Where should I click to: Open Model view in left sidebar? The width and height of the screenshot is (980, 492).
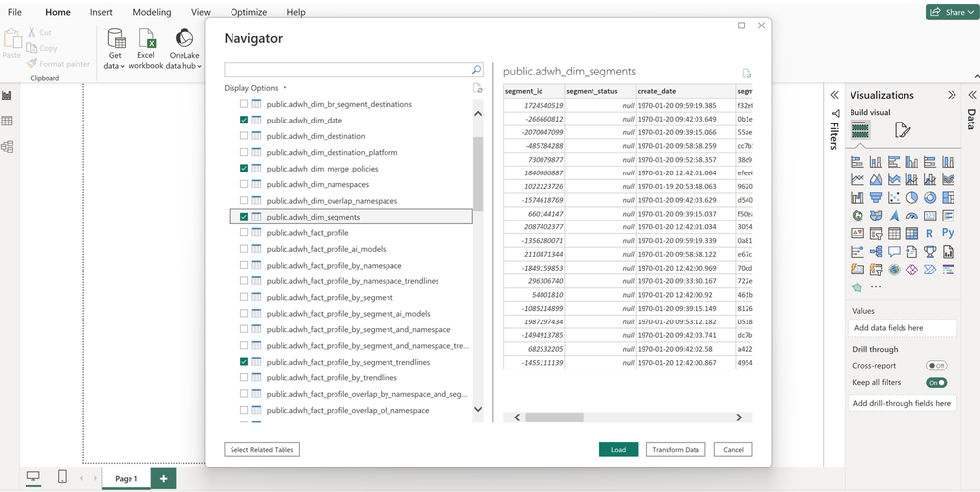tap(7, 147)
